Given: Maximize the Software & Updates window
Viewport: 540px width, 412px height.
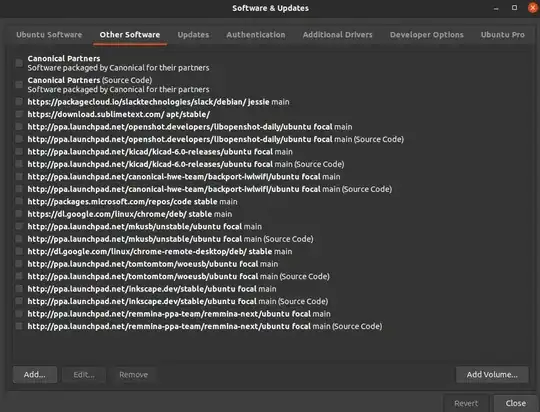Looking at the screenshot, I should 514,8.
